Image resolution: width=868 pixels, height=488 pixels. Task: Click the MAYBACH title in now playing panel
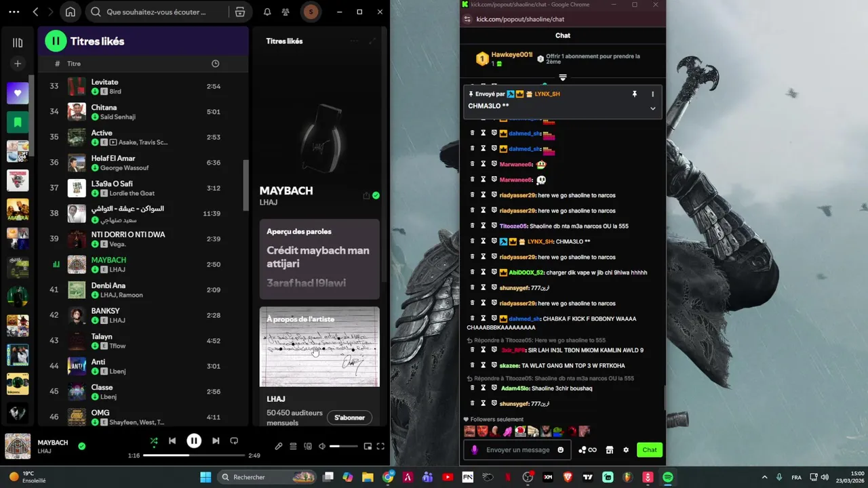(x=286, y=191)
